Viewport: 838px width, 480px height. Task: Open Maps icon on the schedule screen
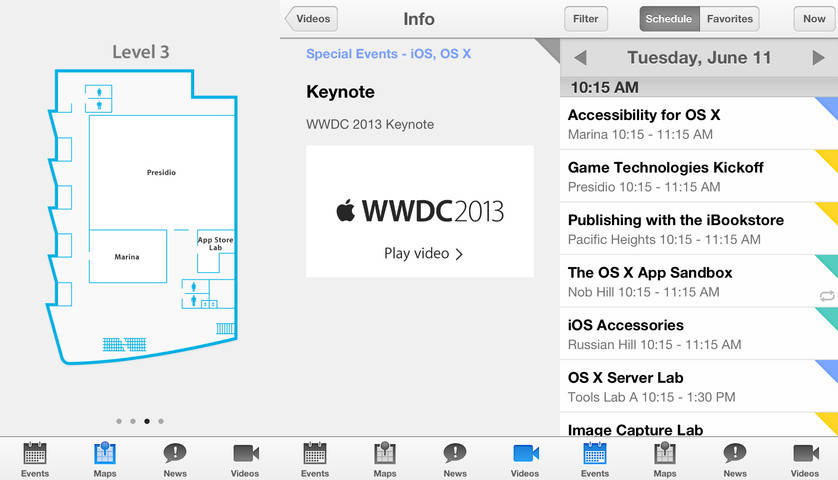(665, 453)
